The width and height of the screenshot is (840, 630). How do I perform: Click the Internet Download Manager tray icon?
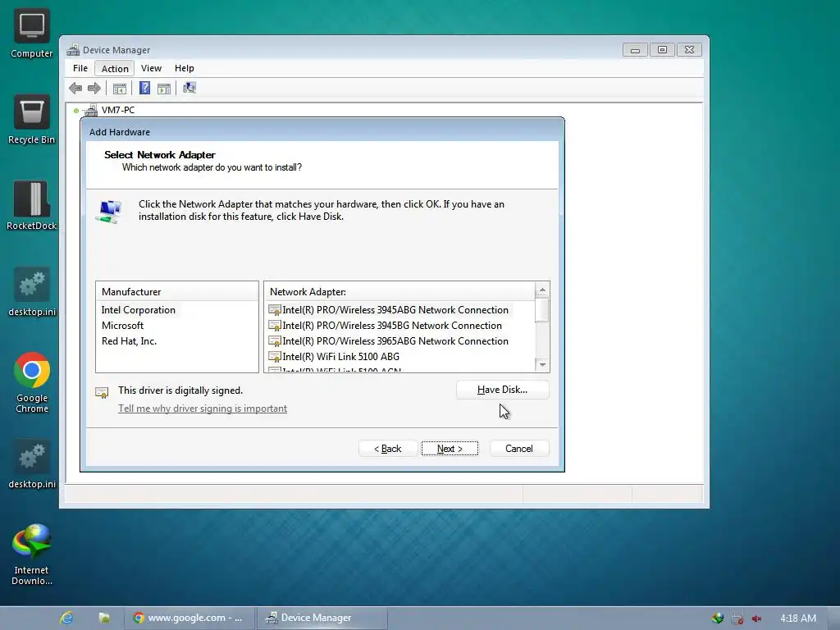717,619
